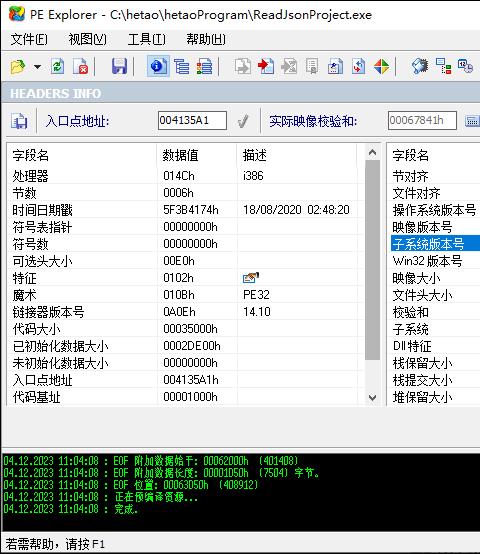Select Dll 特征 in right panel

coord(412,346)
